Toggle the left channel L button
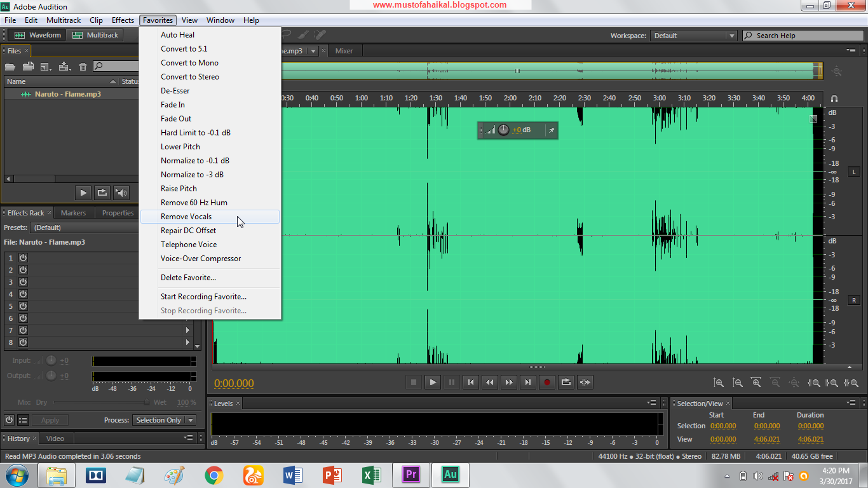Viewport: 868px width, 488px height. click(855, 172)
